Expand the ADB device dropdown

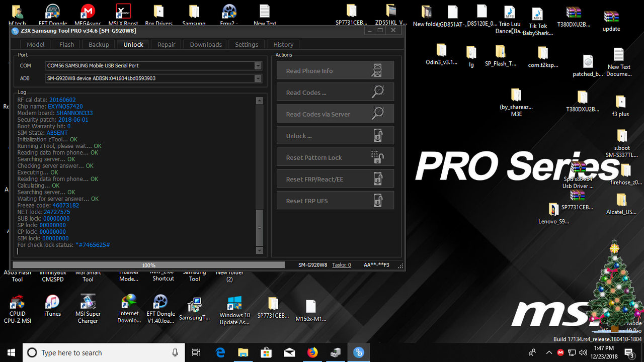click(x=258, y=78)
